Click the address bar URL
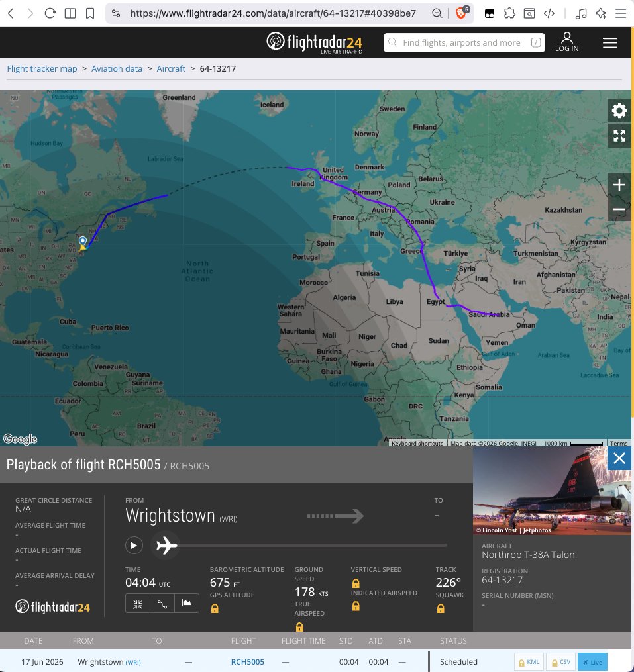 (x=273, y=13)
